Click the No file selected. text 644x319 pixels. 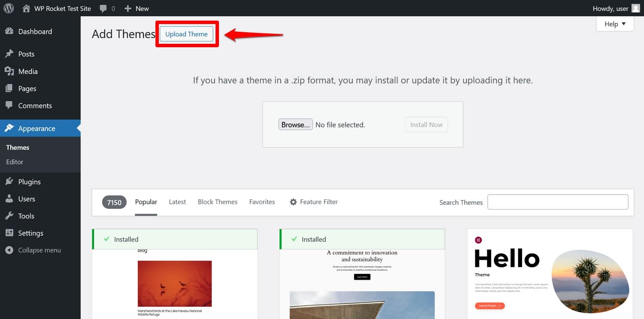click(x=340, y=125)
